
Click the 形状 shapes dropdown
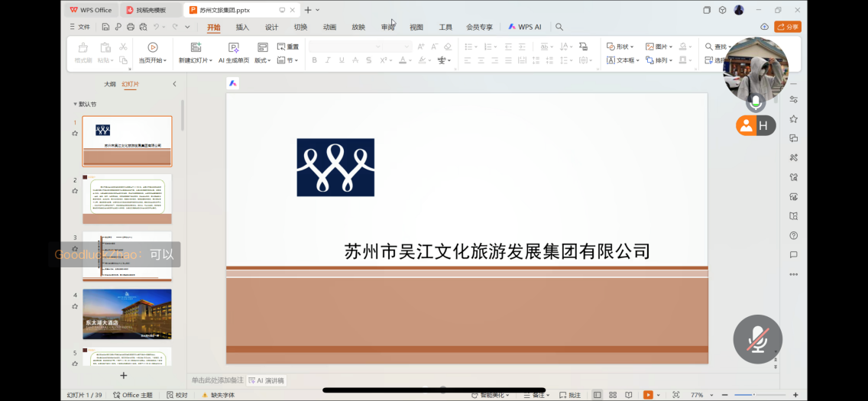[x=620, y=47]
